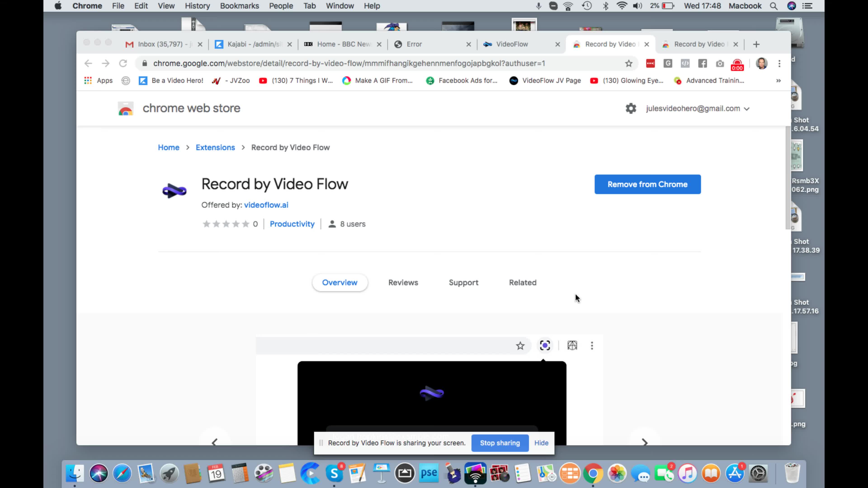Open the Wi-Fi status menu
The height and width of the screenshot is (488, 868).
click(622, 6)
